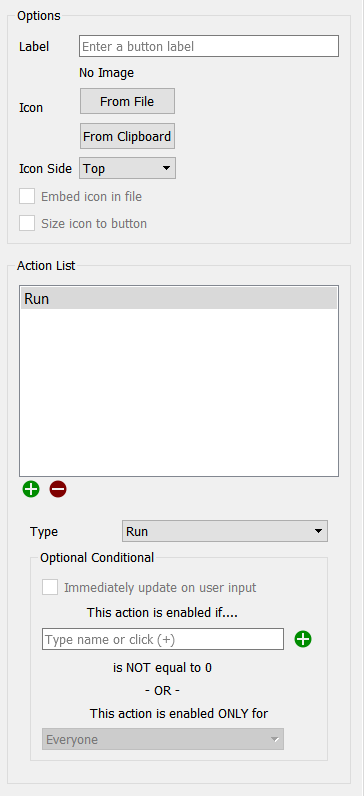The height and width of the screenshot is (796, 364).
Task: Click the Type name condition field
Action: tap(163, 639)
